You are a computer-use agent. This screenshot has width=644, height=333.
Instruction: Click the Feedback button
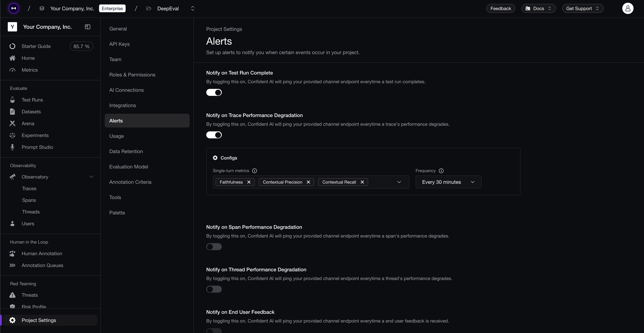point(501,9)
